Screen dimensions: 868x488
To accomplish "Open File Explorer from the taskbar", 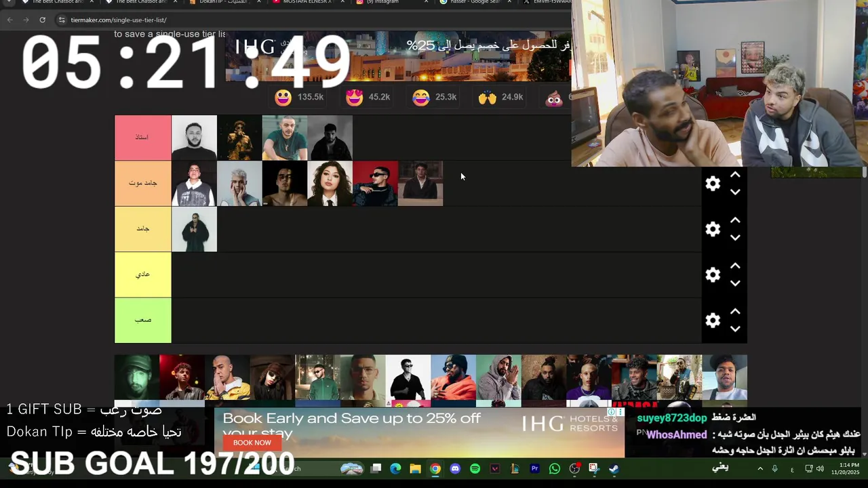I will tap(415, 468).
